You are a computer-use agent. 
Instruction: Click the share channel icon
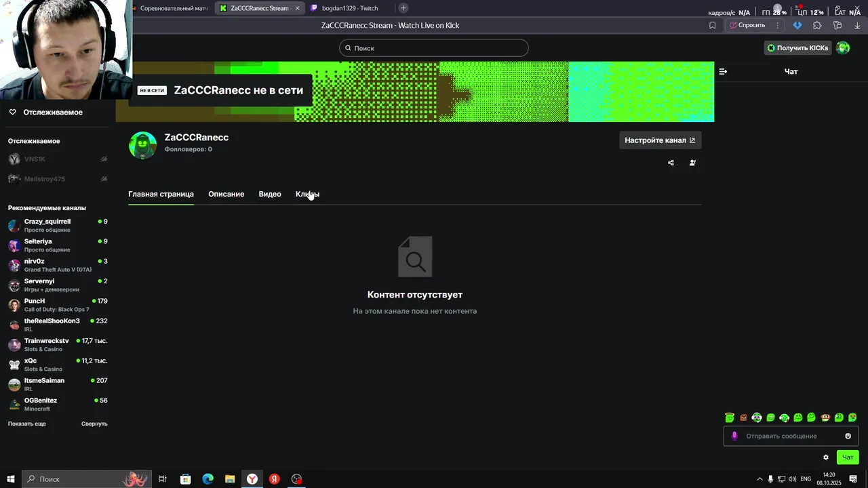pyautogui.click(x=671, y=163)
